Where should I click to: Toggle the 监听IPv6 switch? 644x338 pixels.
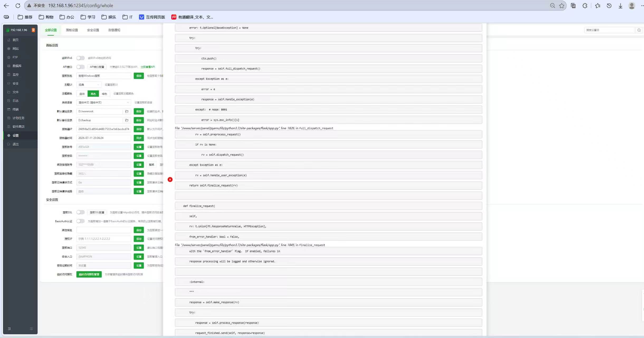pos(80,58)
